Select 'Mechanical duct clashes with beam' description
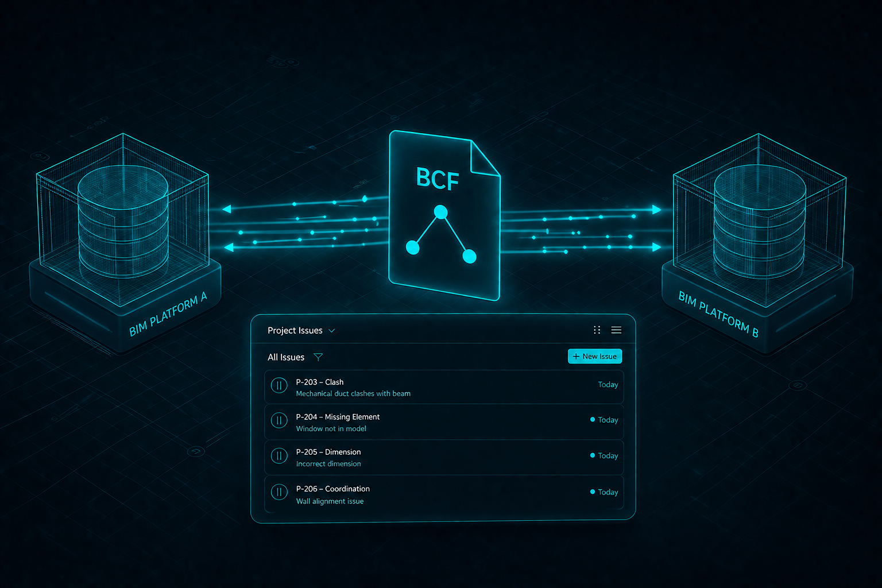 tap(353, 394)
